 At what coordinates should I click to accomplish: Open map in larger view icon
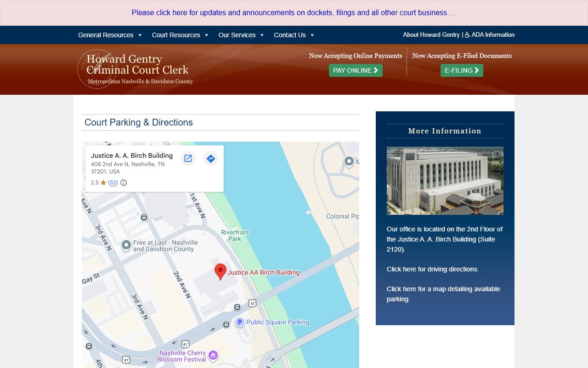188,158
